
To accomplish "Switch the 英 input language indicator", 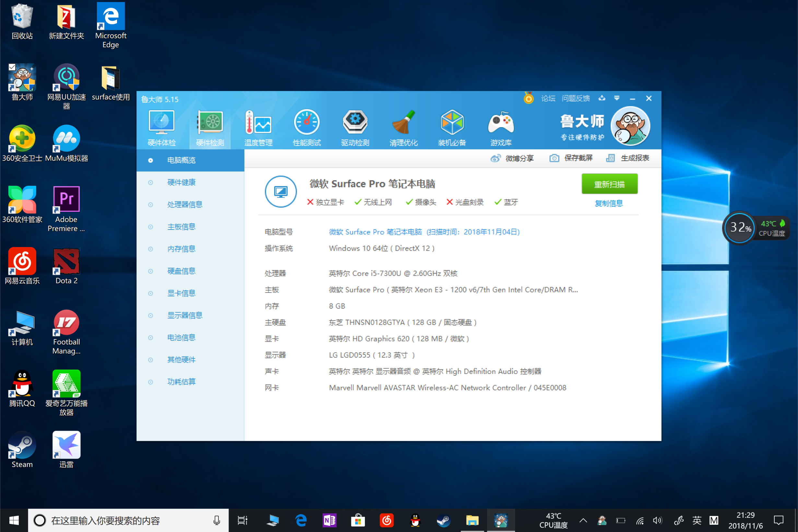I will [x=697, y=520].
